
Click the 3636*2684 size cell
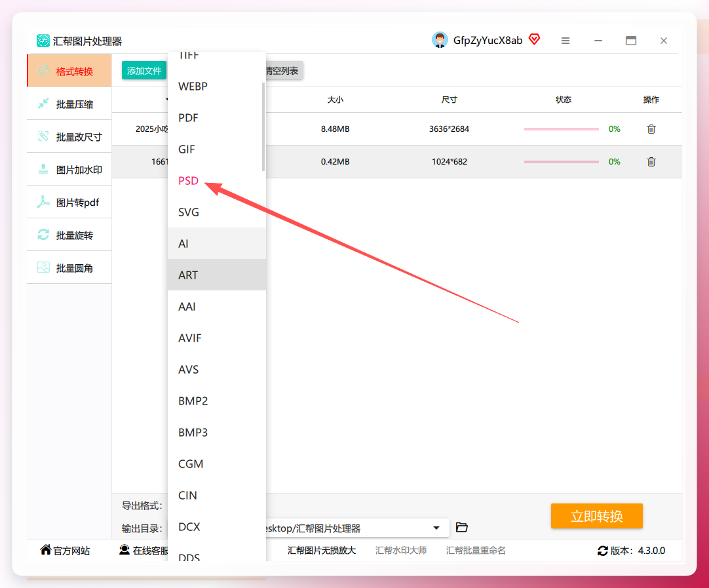(449, 129)
